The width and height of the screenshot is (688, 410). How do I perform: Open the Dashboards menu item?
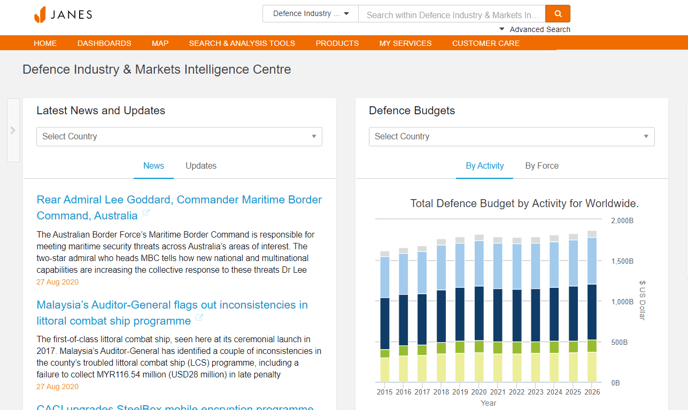[104, 43]
